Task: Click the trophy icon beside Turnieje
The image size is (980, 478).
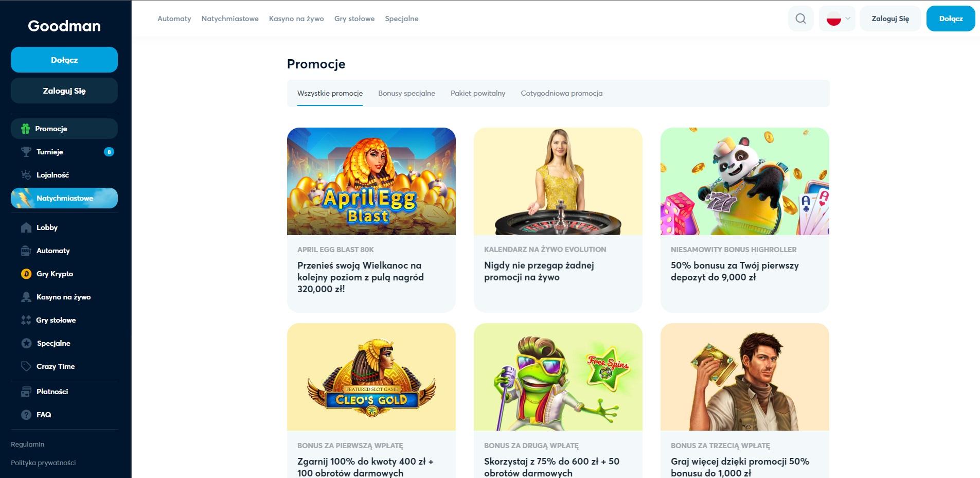Action: [x=26, y=152]
